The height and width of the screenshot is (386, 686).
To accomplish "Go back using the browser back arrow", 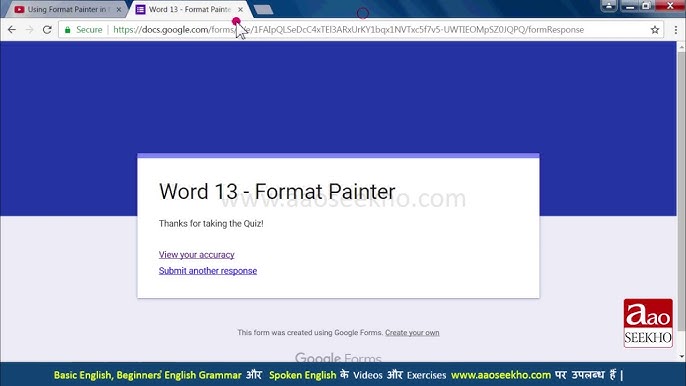I will (x=12, y=30).
